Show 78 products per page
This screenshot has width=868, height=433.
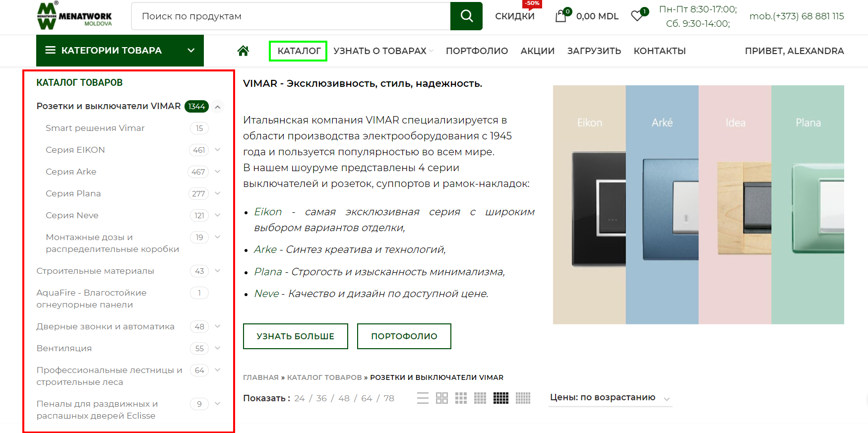tap(389, 398)
